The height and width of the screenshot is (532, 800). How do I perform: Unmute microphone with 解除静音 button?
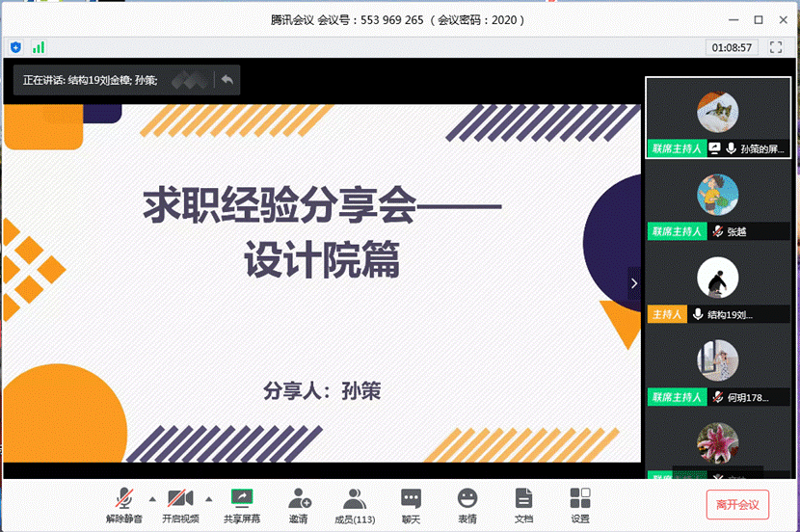pos(122,504)
